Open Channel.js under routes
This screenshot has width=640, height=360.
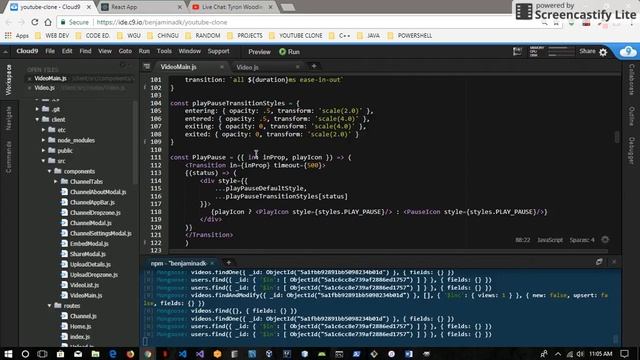click(83, 316)
